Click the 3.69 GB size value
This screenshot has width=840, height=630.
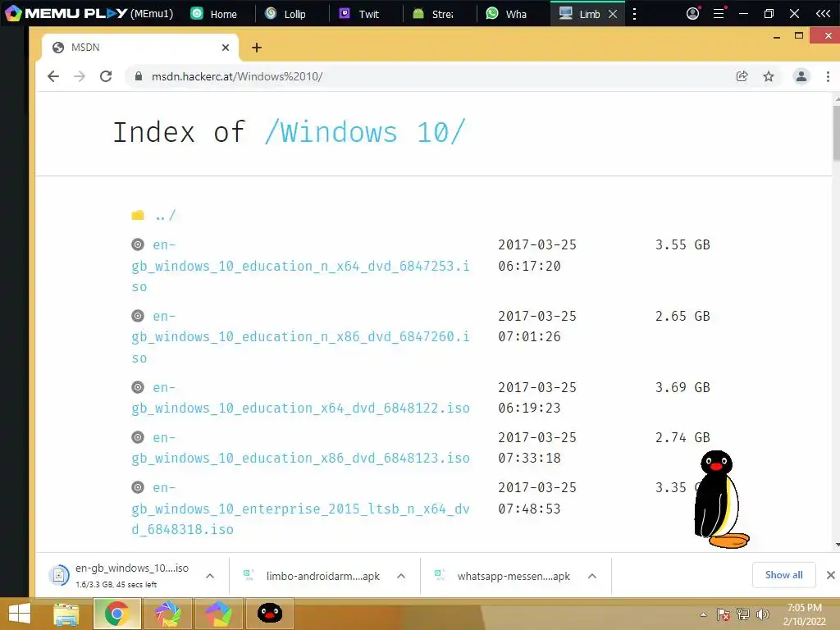682,387
